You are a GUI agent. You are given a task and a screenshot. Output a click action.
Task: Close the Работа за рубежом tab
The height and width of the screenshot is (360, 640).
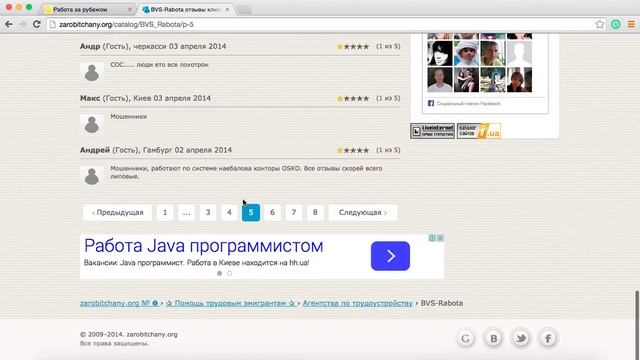[130, 9]
